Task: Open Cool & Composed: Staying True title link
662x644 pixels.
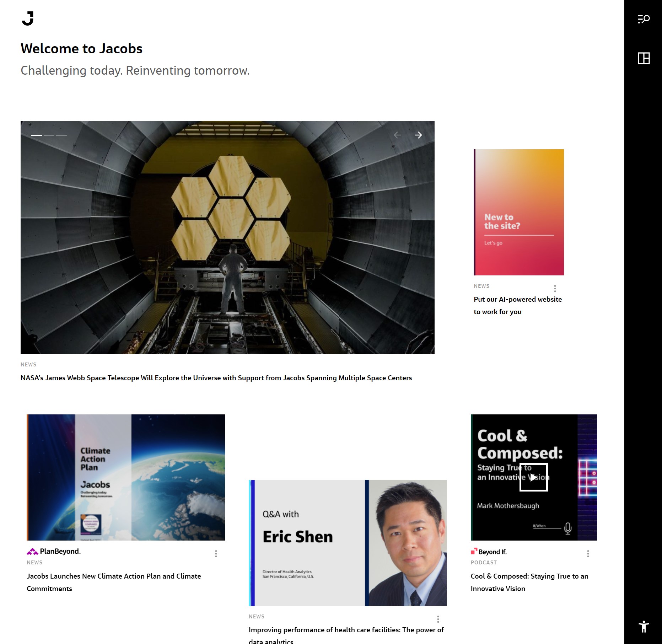Action: (529, 582)
